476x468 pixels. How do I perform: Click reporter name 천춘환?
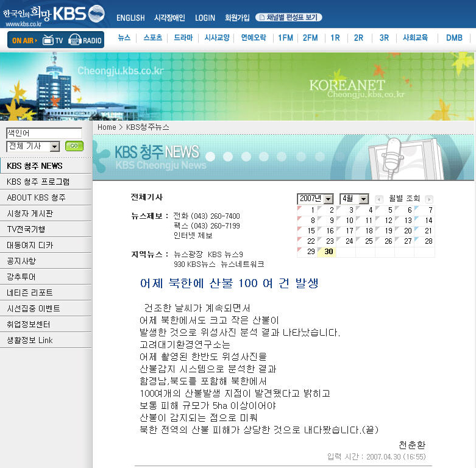[x=412, y=445]
